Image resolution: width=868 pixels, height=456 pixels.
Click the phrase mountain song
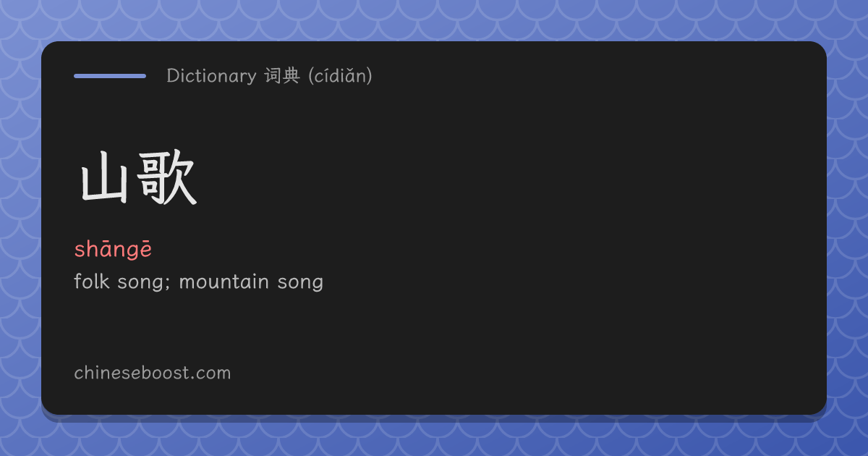click(x=251, y=282)
